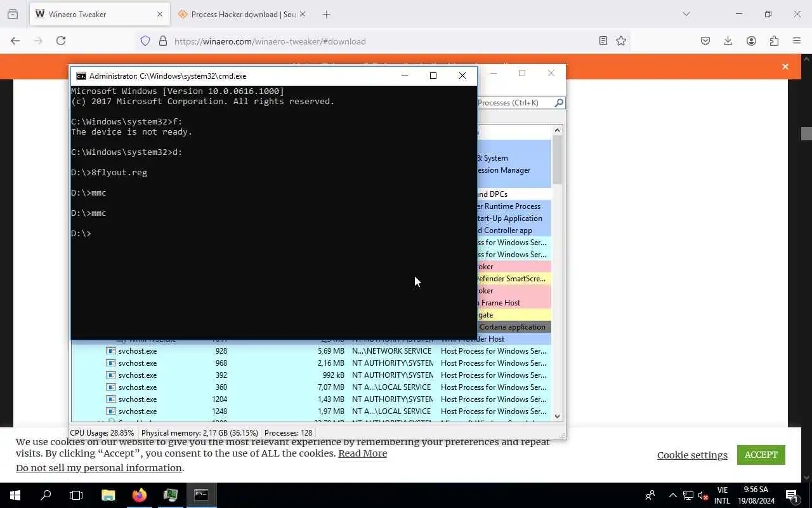Screen dimensions: 812x508
Task: Select the Defender SmartScreen row
Action: tap(514, 278)
